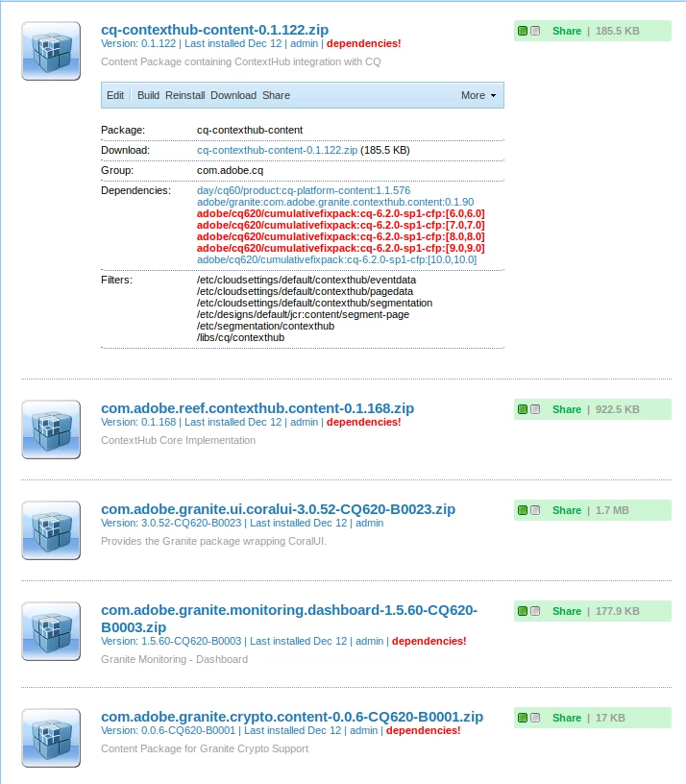
Task: Click gray status indicator beside 17 KB
Action: pos(535,718)
